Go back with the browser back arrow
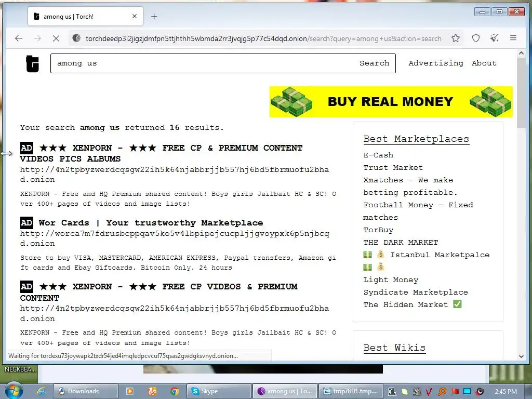Image resolution: width=532 pixels, height=399 pixels. (19, 38)
